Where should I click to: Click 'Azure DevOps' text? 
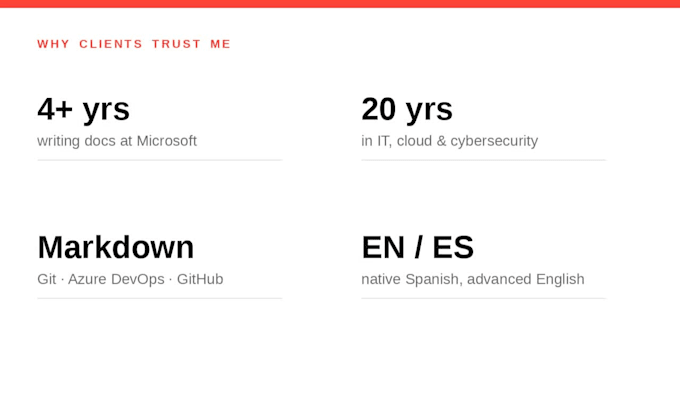coord(116,279)
